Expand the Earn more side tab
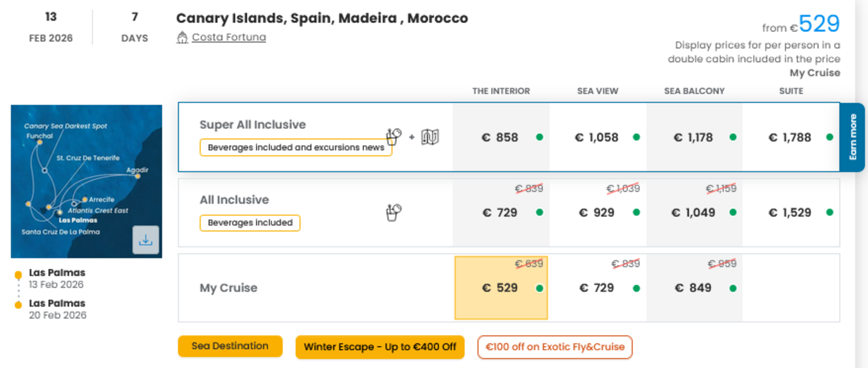 point(852,137)
